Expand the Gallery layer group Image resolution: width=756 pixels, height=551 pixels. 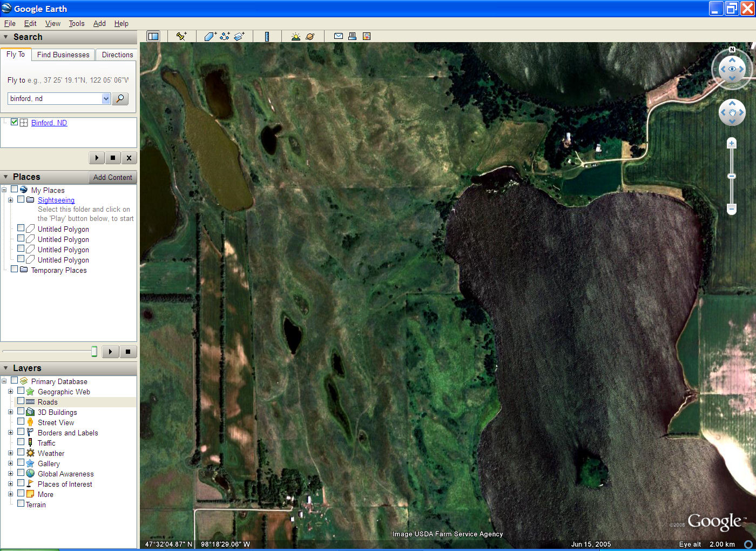pos(10,463)
